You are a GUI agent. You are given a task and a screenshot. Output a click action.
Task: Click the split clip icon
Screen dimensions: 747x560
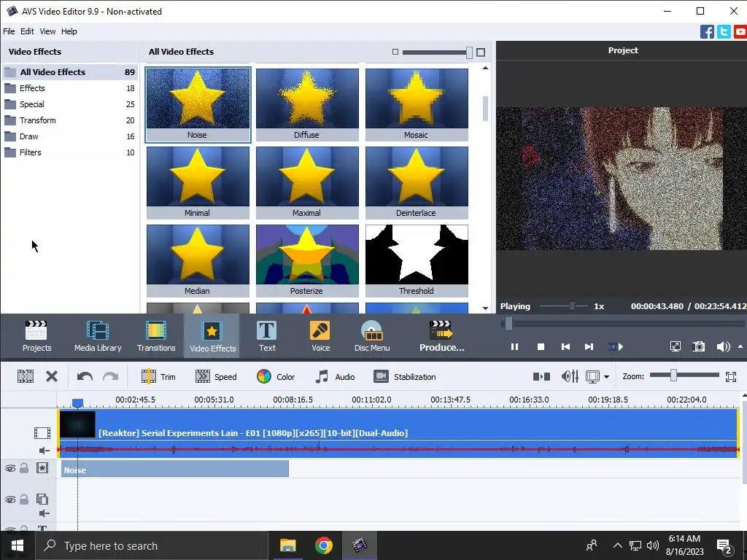[x=26, y=377]
